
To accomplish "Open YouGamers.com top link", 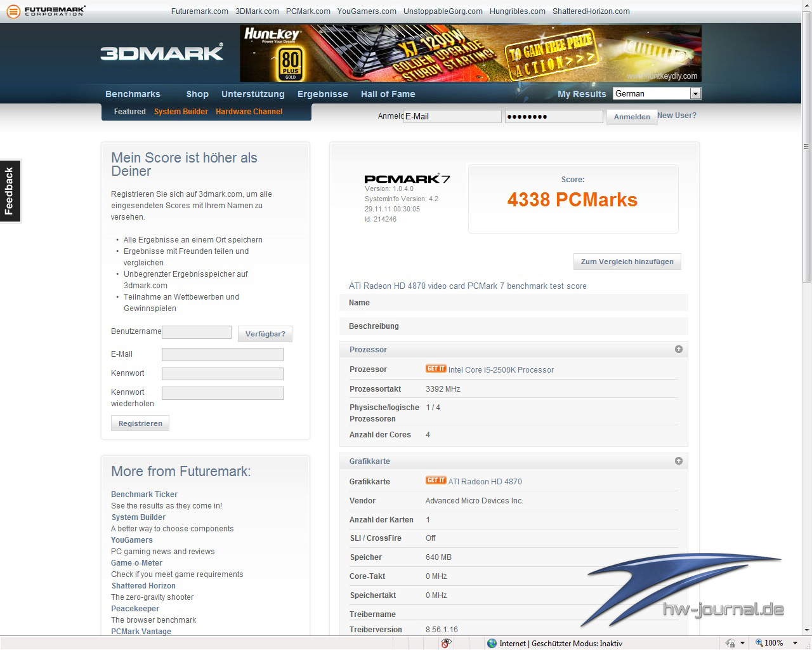I will pyautogui.click(x=367, y=11).
